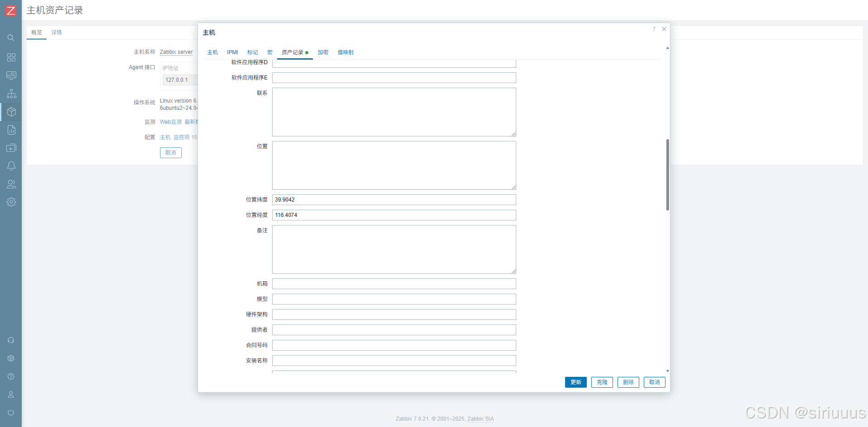Click 取消 button on background page
Image resolution: width=868 pixels, height=427 pixels.
click(x=171, y=153)
